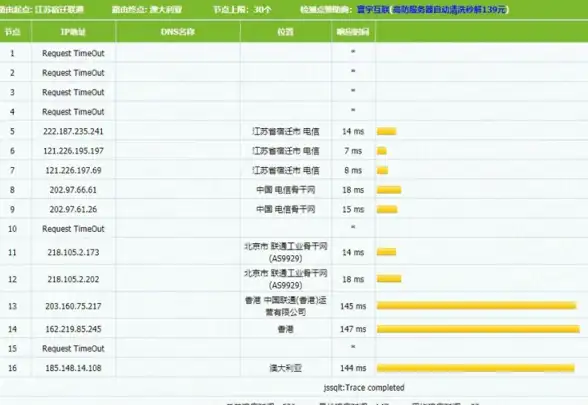The image size is (588, 405).
Task: Click the 中国 电信骨干网 cell for 202.97.61.26
Action: click(x=286, y=209)
